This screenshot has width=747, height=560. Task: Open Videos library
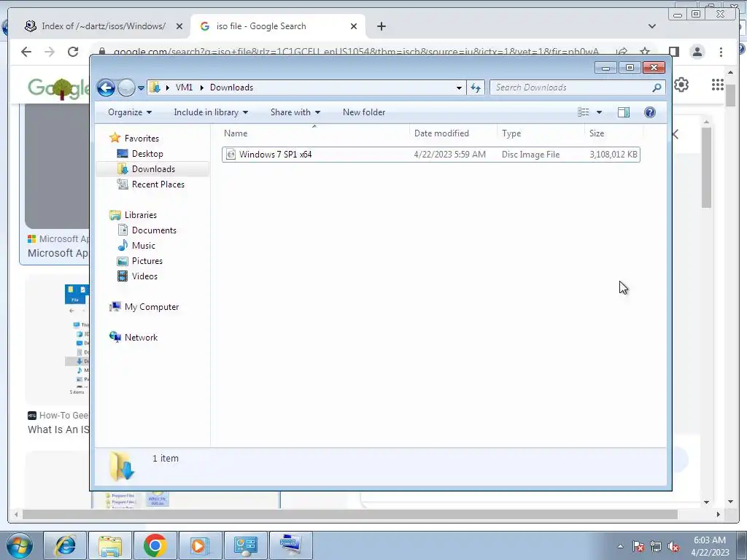click(144, 276)
